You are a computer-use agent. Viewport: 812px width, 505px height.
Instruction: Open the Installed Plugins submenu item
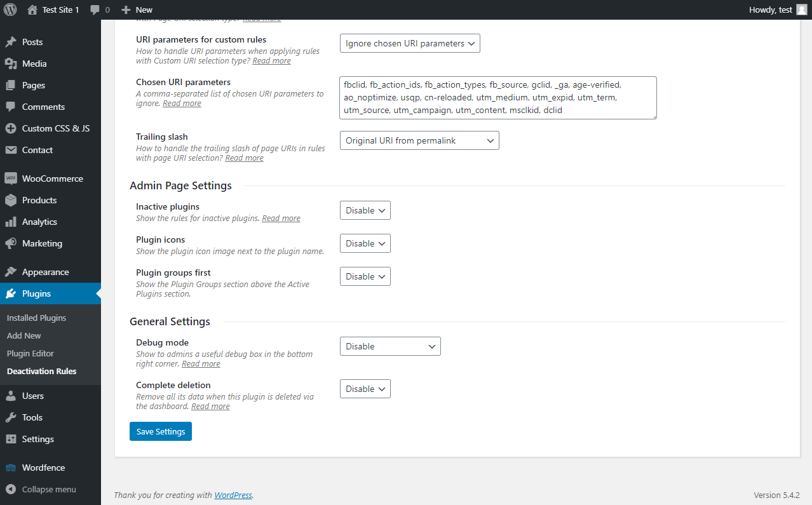(x=36, y=318)
